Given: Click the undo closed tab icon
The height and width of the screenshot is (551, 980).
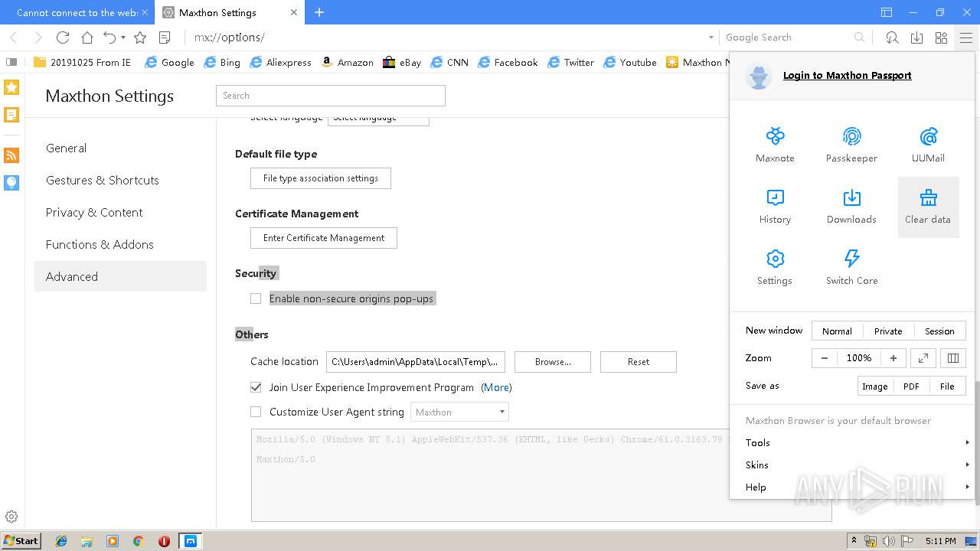Looking at the screenshot, I should pos(109,37).
